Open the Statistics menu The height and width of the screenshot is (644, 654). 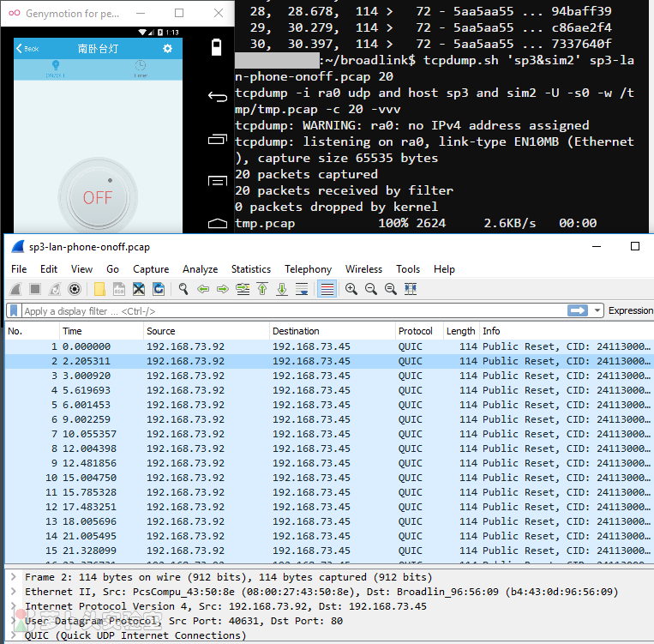tap(250, 269)
